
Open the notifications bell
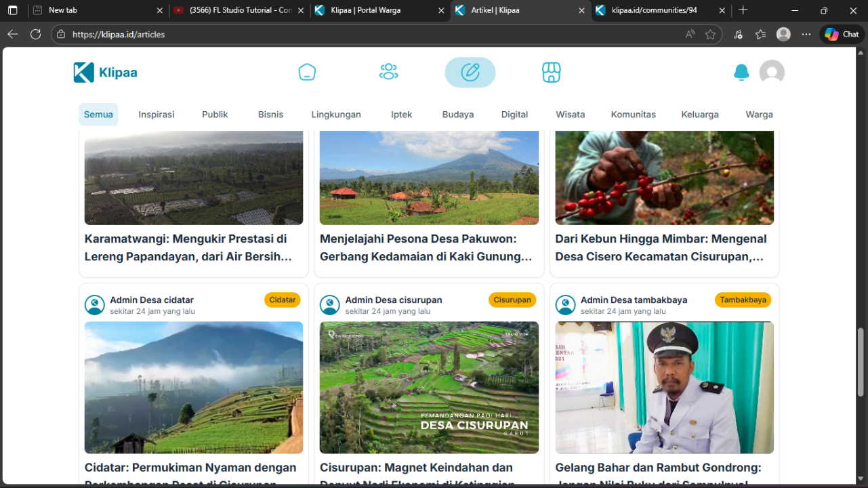click(741, 73)
